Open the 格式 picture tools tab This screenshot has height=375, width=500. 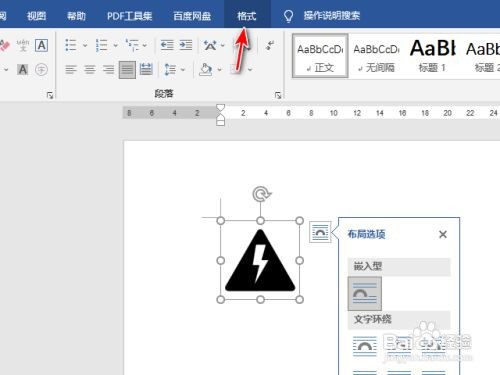(247, 16)
